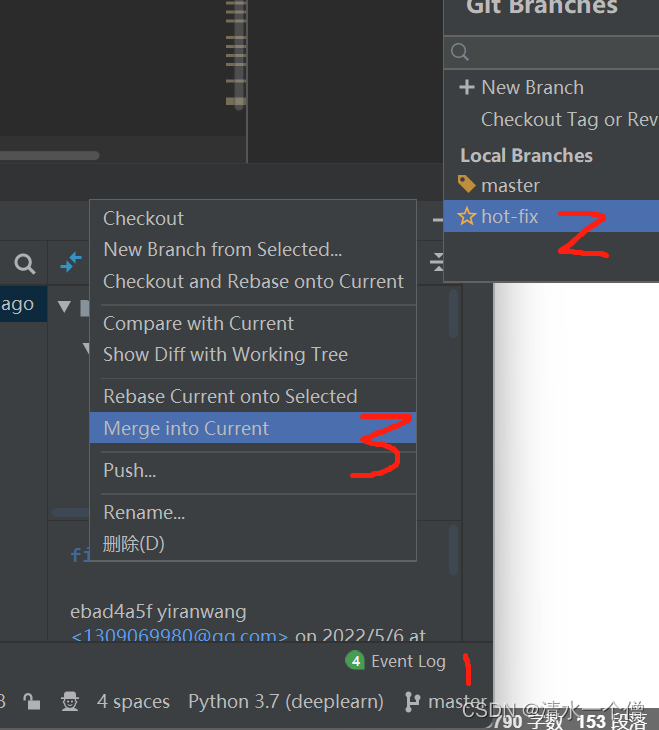Viewport: 659px width, 730px height.
Task: Choose Rename... from the context menu
Action: 144,513
